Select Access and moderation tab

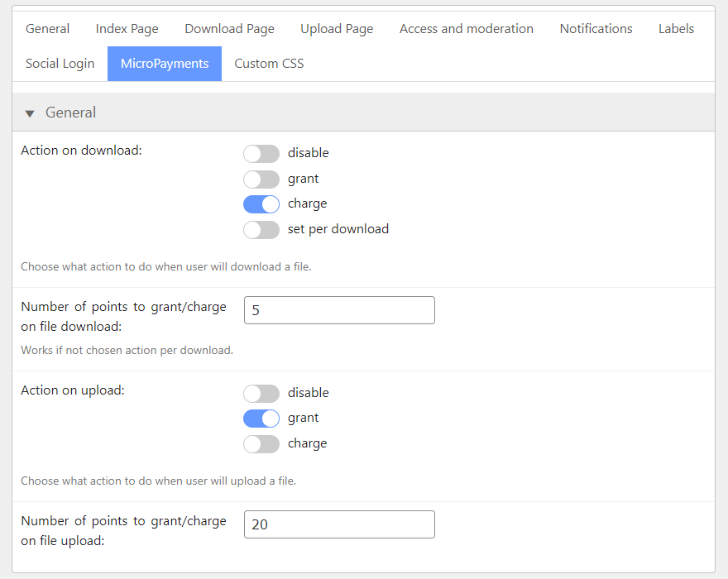point(466,29)
